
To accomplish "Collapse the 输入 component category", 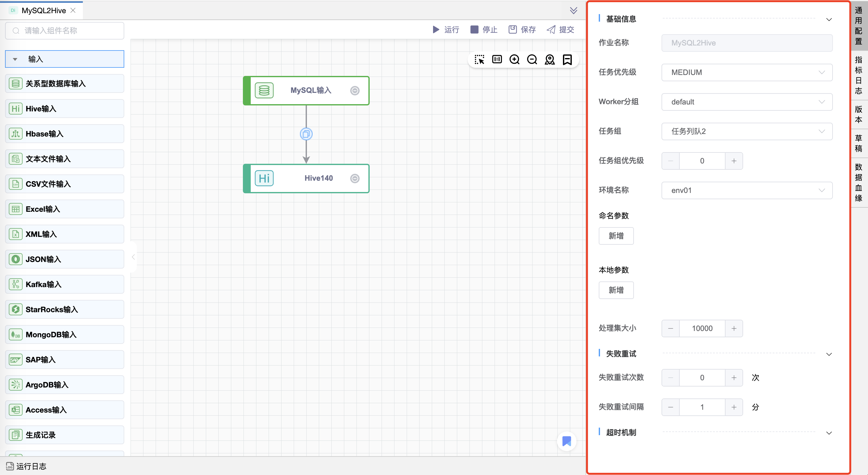I will [15, 59].
